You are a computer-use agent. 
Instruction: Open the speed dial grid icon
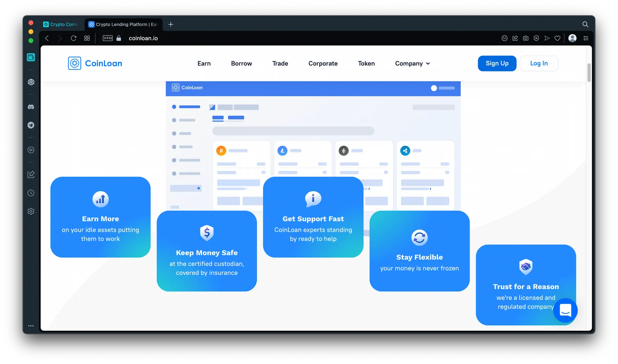(87, 38)
